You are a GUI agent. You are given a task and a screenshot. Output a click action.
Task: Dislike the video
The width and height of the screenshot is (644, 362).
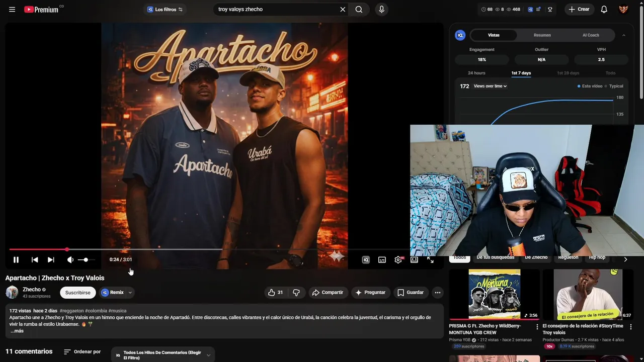pyautogui.click(x=296, y=293)
